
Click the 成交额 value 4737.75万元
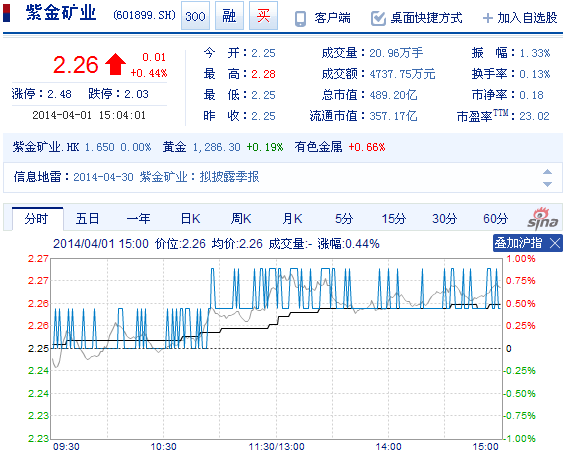[402, 74]
